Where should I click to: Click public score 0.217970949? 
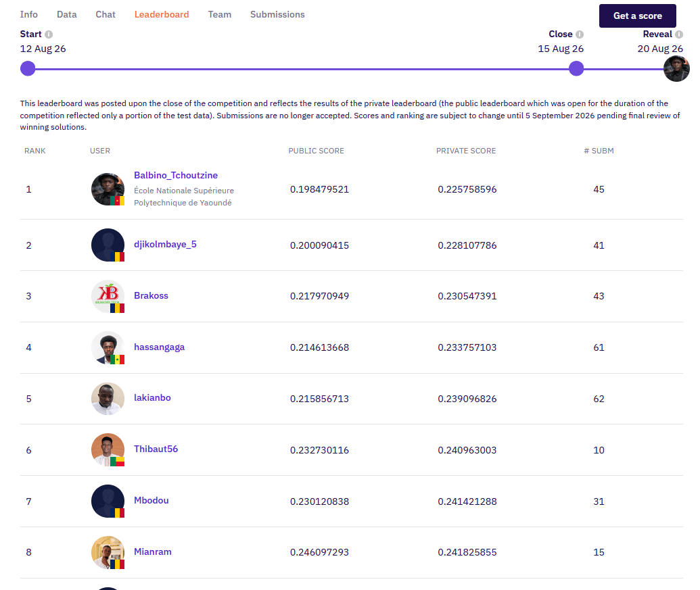click(x=319, y=296)
